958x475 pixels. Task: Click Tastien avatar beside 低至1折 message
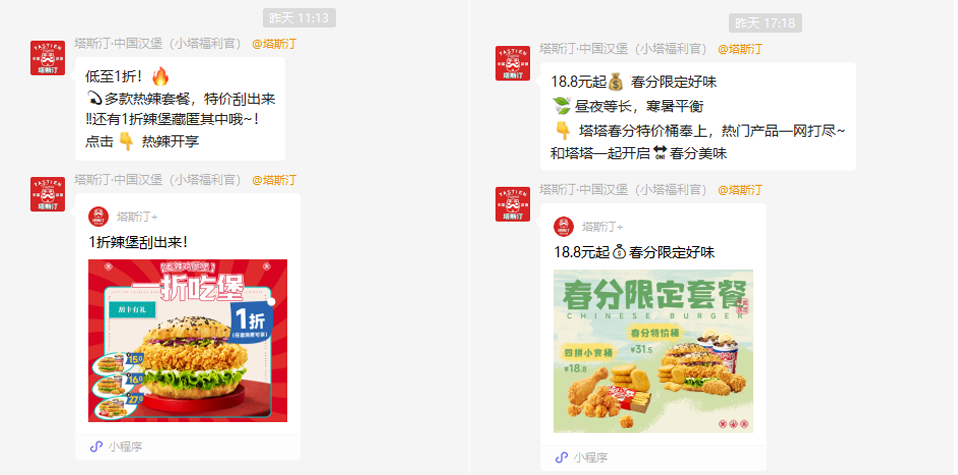pyautogui.click(x=48, y=58)
